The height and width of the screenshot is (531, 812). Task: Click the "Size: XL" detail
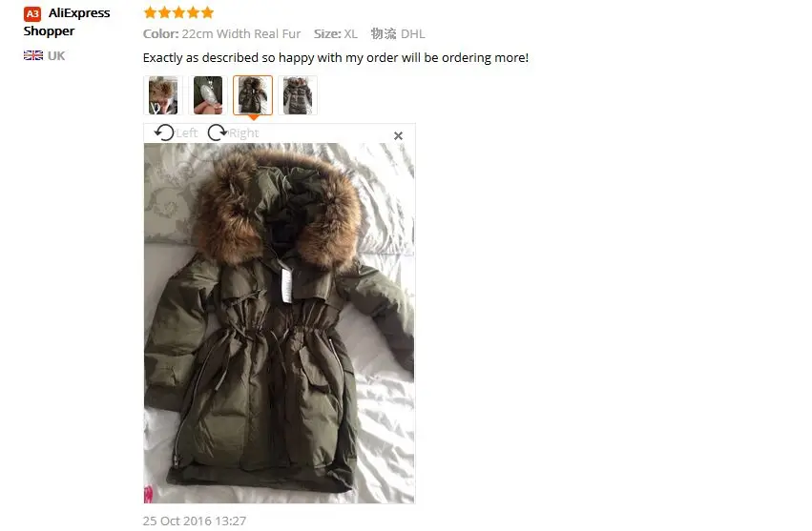[336, 33]
